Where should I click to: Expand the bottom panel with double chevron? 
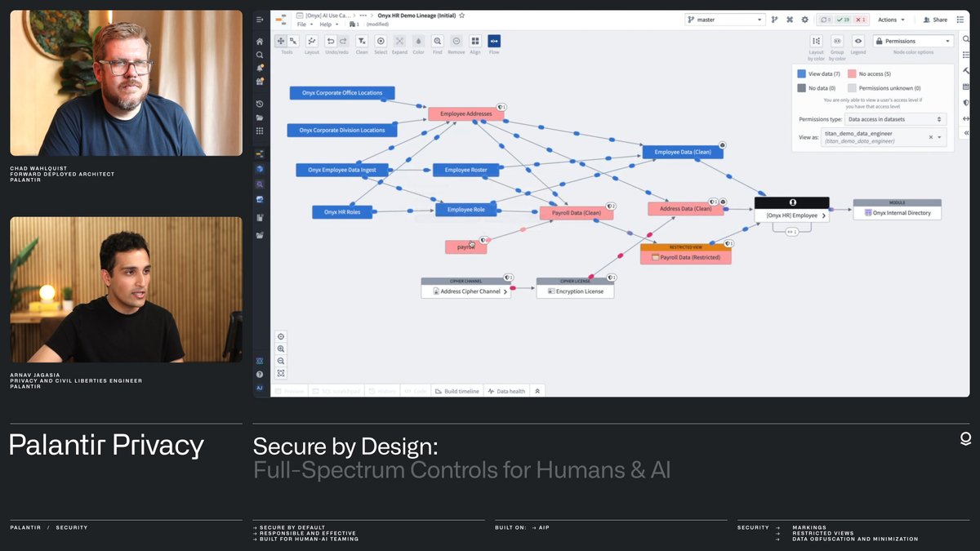click(x=537, y=391)
